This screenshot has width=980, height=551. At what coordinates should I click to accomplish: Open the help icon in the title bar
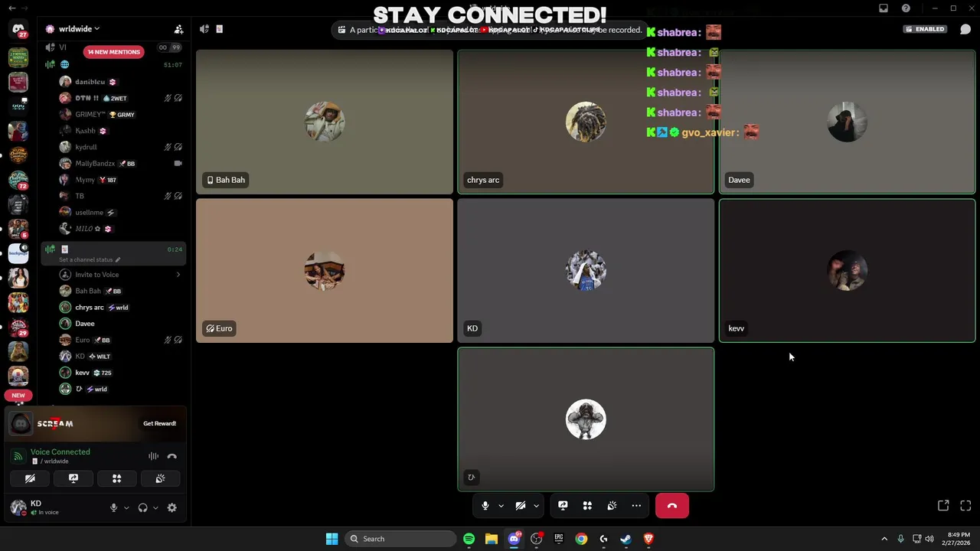coord(906,8)
